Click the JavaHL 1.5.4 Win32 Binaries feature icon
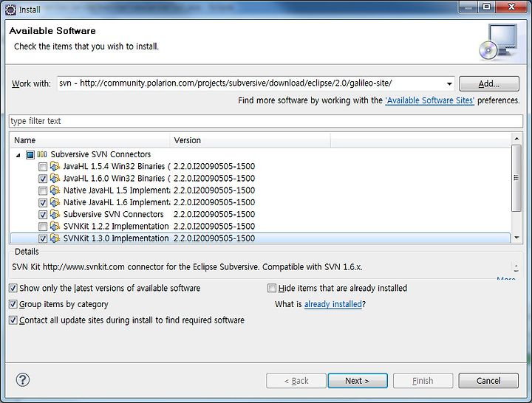 [x=55, y=166]
